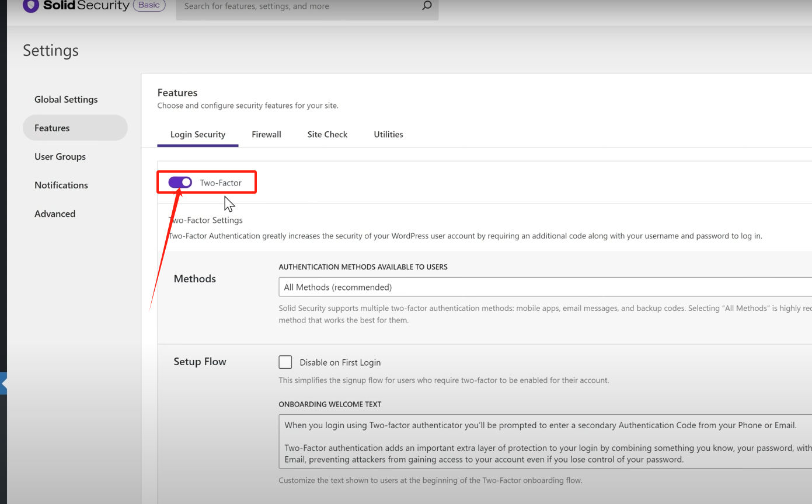
Task: Enable Disable on First Login
Action: 285,362
